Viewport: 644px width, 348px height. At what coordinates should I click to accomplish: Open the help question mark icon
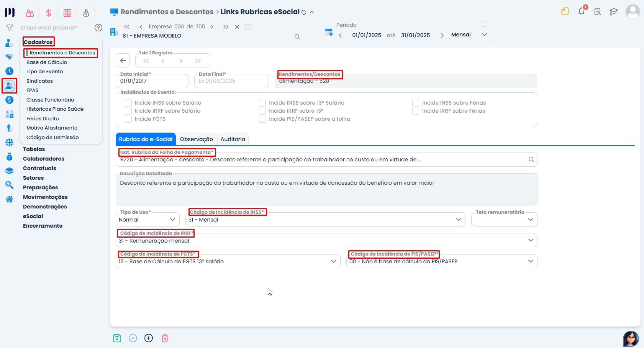[98, 28]
